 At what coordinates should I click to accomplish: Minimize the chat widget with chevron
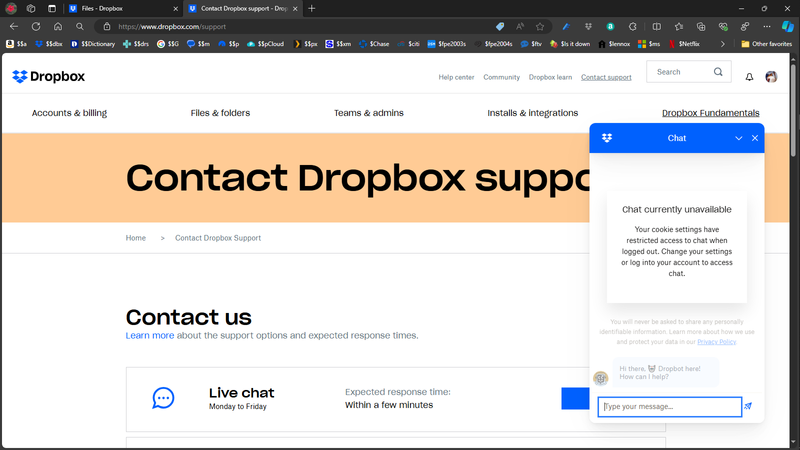(738, 138)
